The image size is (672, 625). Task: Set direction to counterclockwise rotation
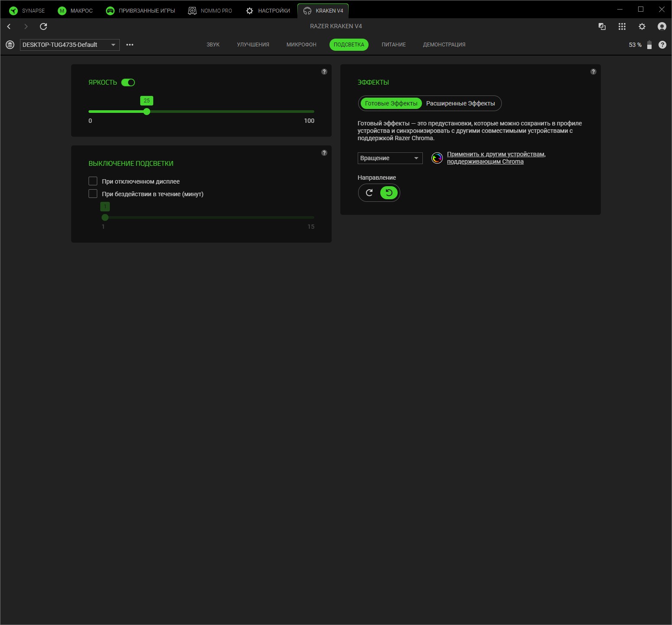point(389,193)
